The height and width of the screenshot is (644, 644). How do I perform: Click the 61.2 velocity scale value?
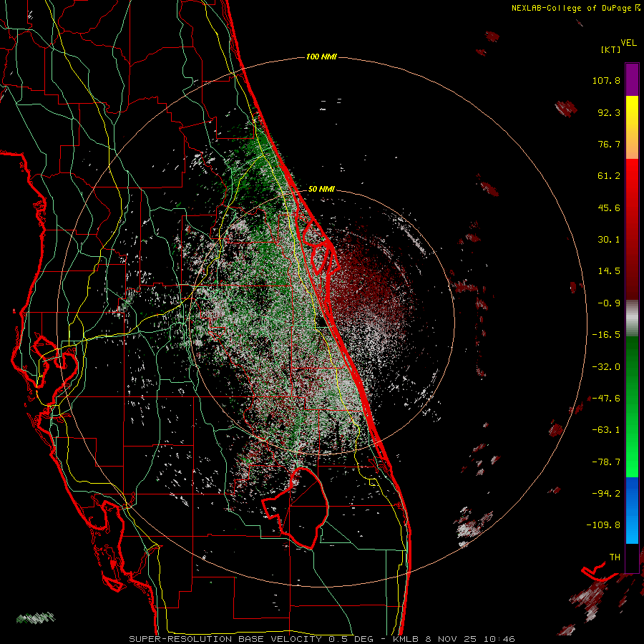pyautogui.click(x=609, y=176)
